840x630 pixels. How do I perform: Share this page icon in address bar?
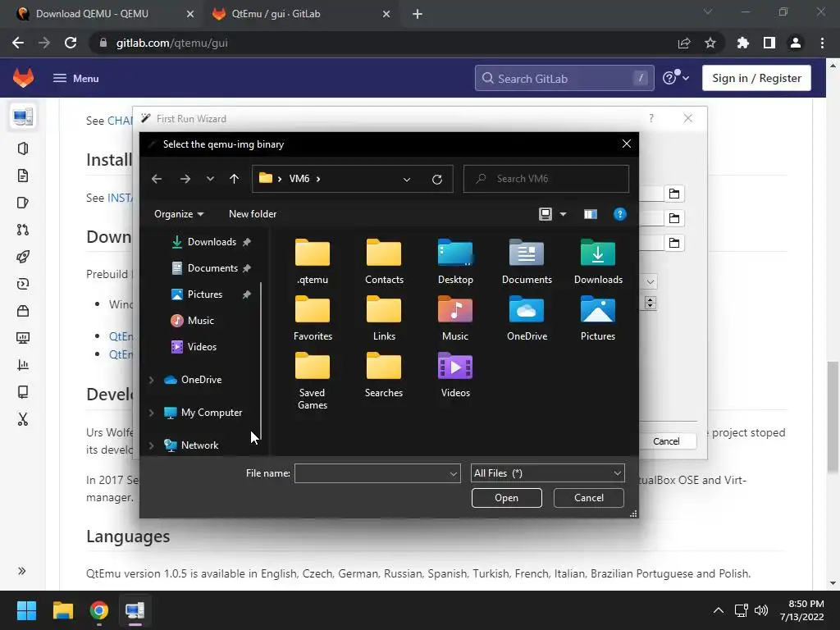coord(684,43)
